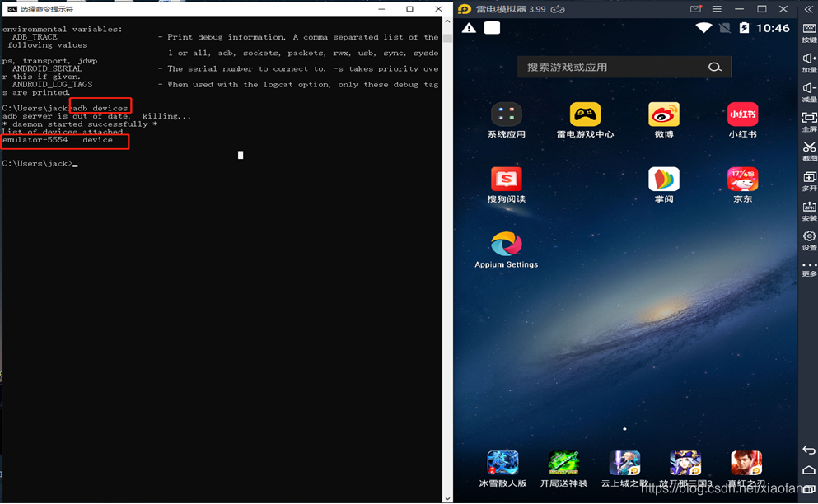
Task: Click the ANDROID_SERIAL variable text
Action: tap(48, 68)
